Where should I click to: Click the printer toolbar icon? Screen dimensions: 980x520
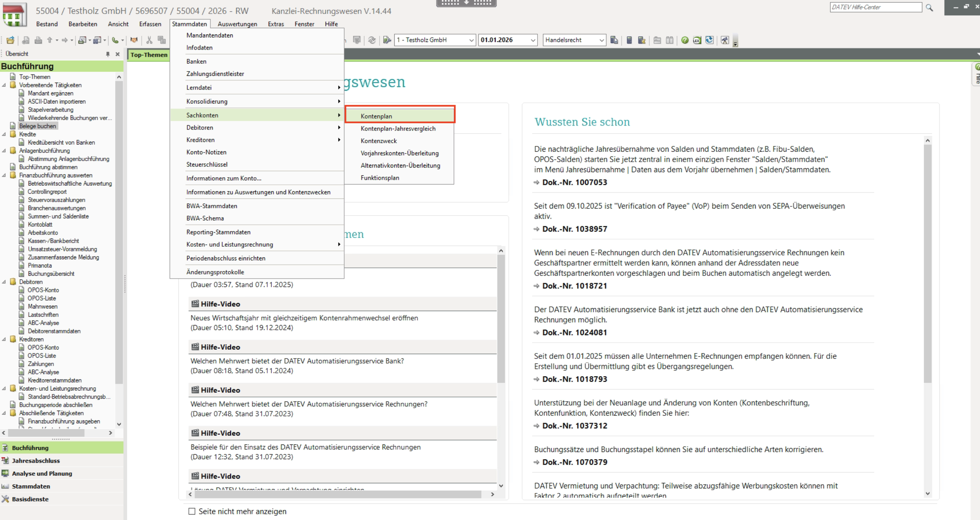tap(38, 40)
